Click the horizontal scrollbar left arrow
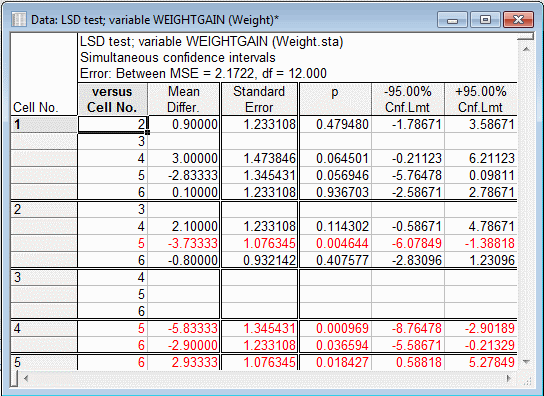The height and width of the screenshot is (396, 544). [x=26, y=378]
